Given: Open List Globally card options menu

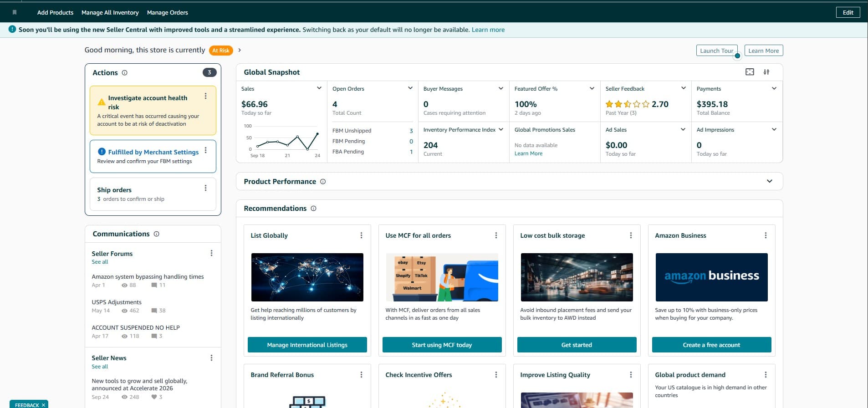Looking at the screenshot, I should point(361,235).
